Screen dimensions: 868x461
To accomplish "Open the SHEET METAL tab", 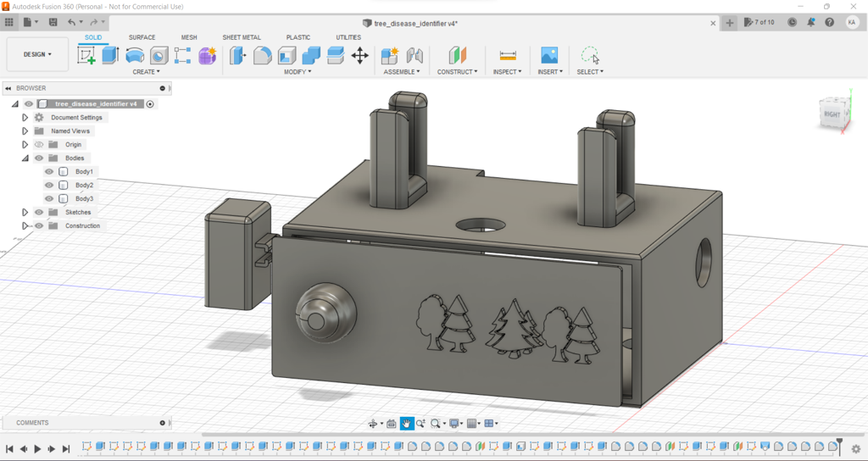I will 242,37.
